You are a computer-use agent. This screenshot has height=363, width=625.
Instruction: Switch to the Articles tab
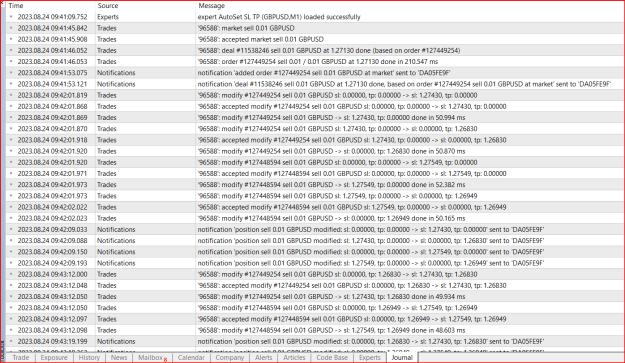point(294,357)
